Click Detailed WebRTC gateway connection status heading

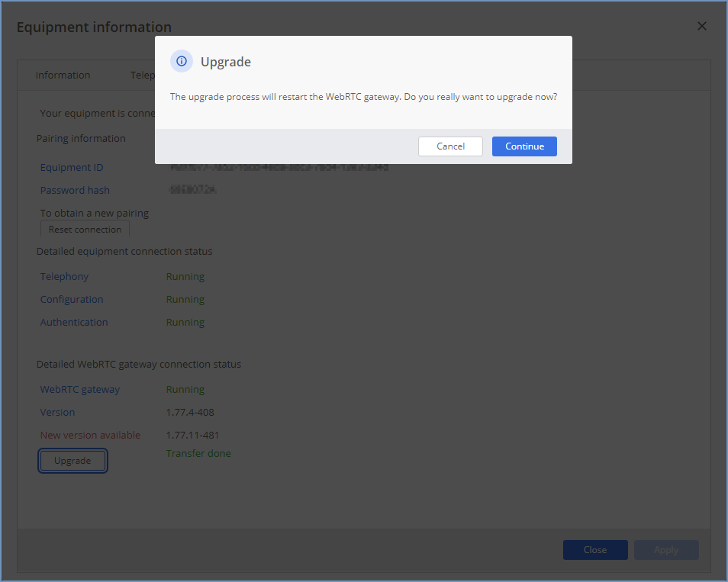(139, 365)
